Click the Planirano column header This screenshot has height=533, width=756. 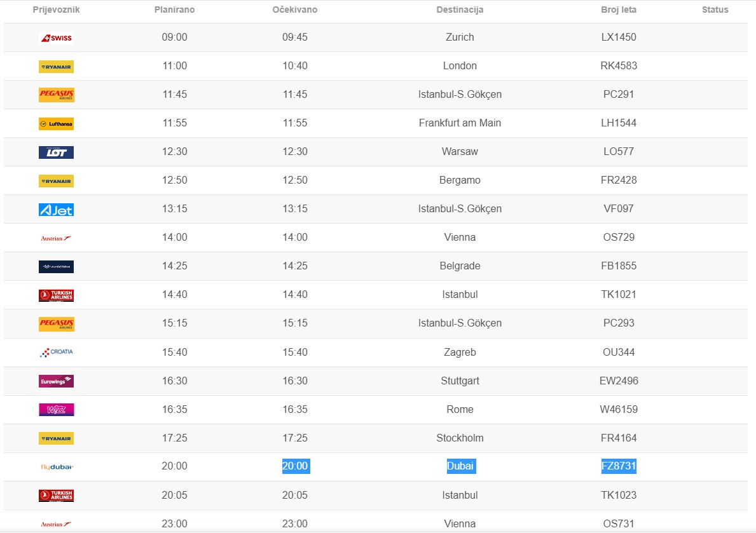(x=174, y=10)
